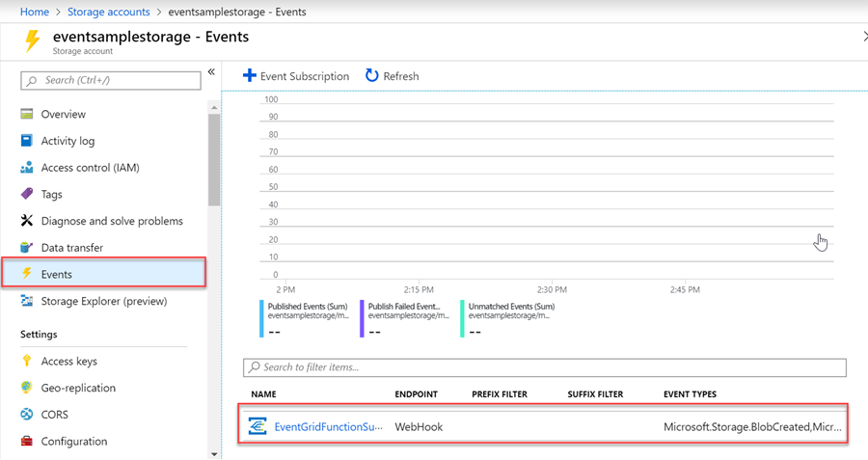Focus the sidebar Search (Ctrl+/) field
868x460 pixels.
click(x=111, y=80)
